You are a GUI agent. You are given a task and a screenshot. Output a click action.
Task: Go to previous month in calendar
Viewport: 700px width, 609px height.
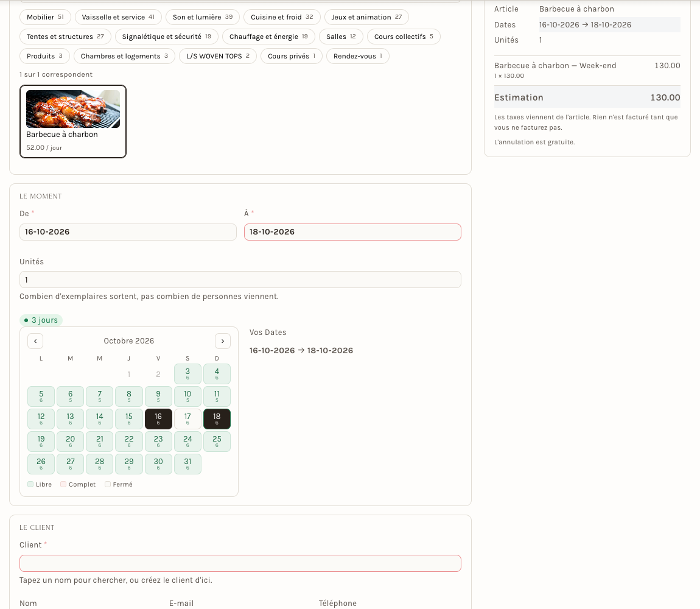[35, 341]
